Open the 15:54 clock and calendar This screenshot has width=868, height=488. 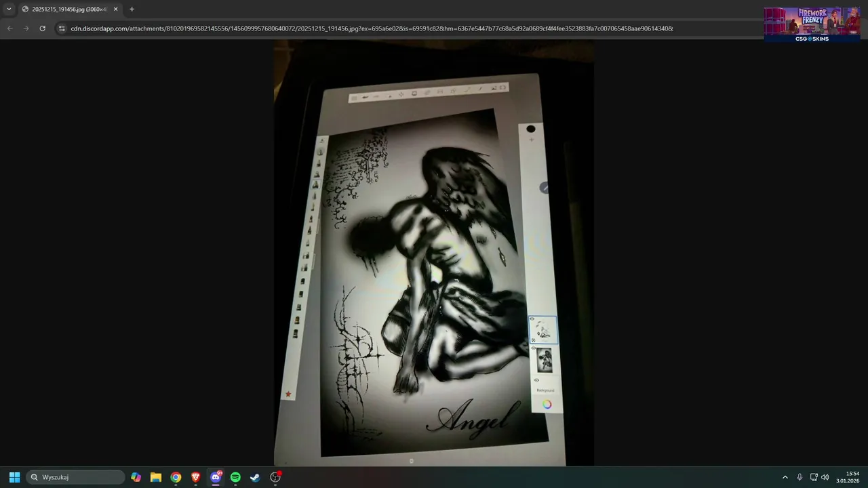pyautogui.click(x=848, y=477)
